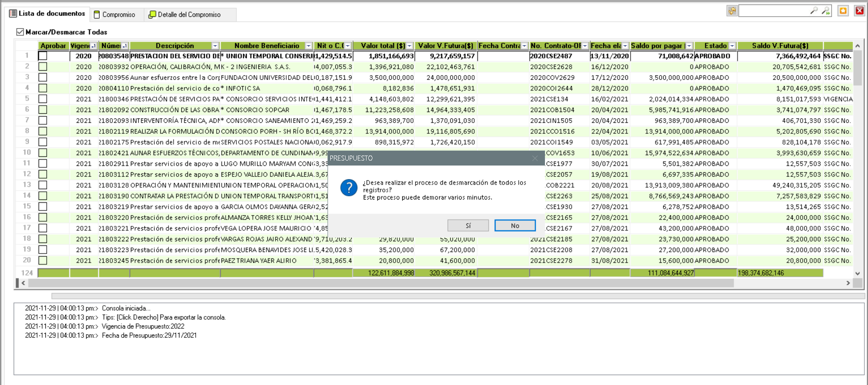Confirm with the Sí button
The width and height of the screenshot is (868, 385).
[x=468, y=225]
